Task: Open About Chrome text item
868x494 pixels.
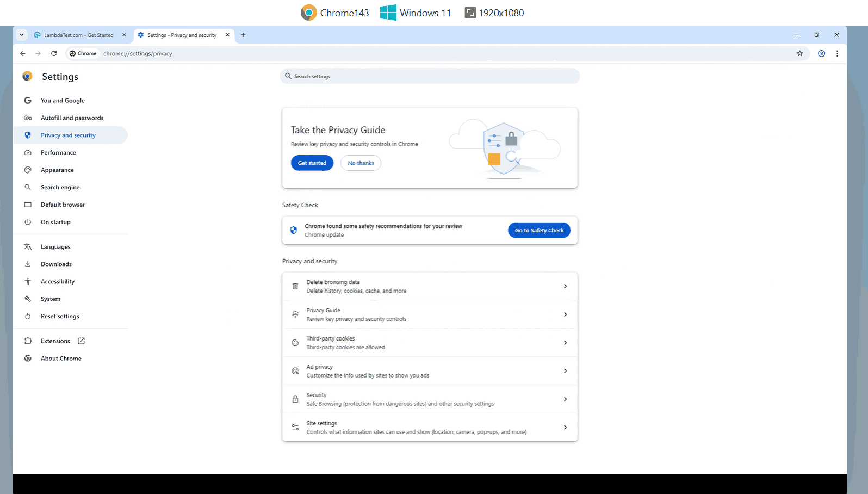Action: click(61, 359)
